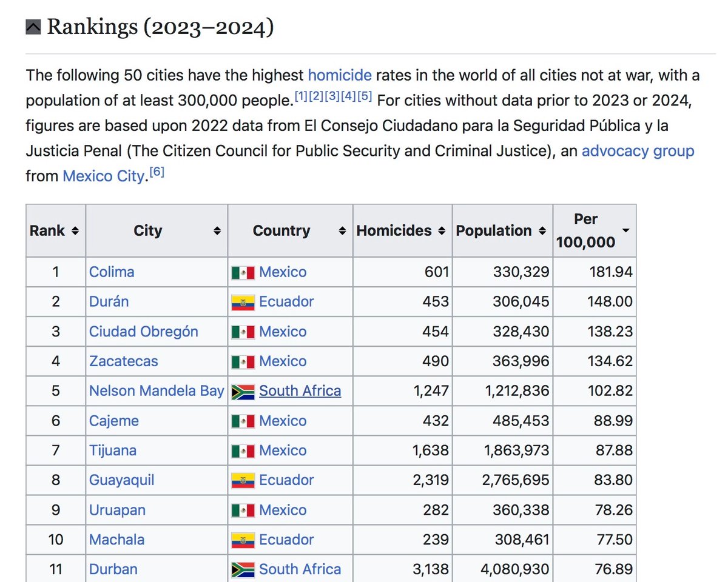Follow the Mexico City link
Screen dimensions: 728x582
(x=104, y=176)
